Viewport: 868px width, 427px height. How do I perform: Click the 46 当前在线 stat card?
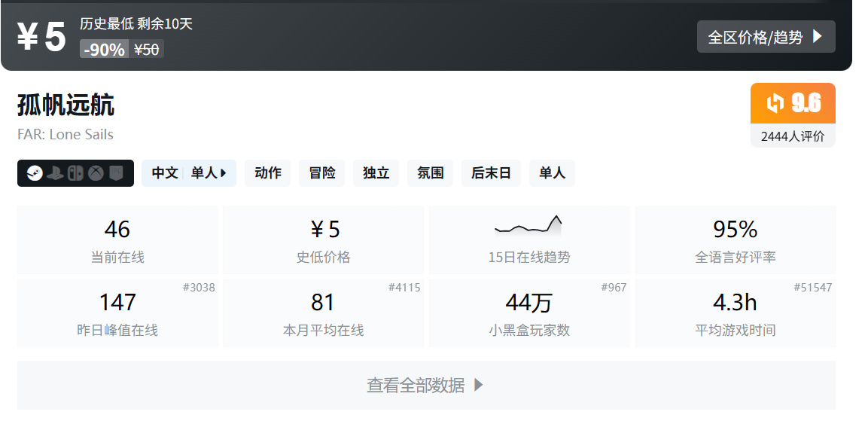click(x=117, y=239)
